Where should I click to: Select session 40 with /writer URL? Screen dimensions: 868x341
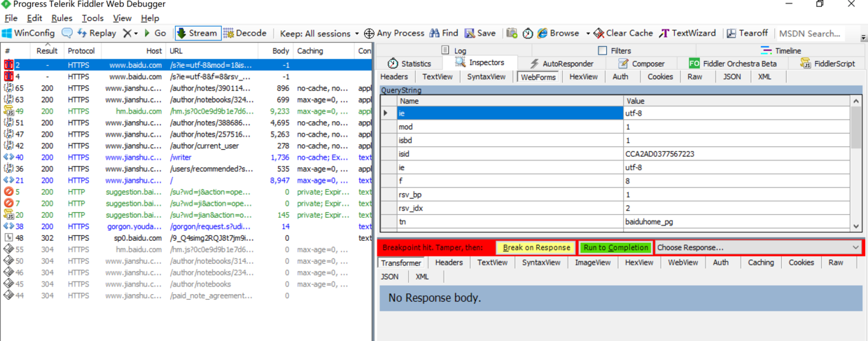tap(188, 158)
